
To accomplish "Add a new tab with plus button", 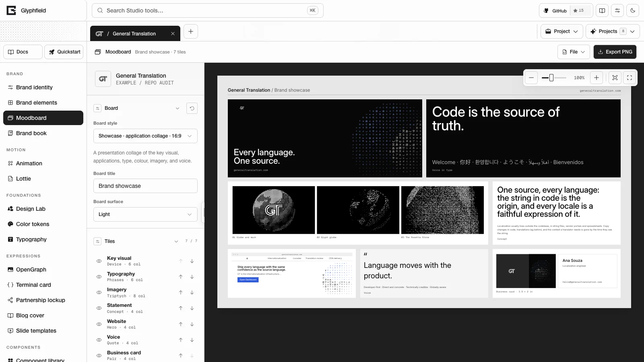I will (191, 31).
